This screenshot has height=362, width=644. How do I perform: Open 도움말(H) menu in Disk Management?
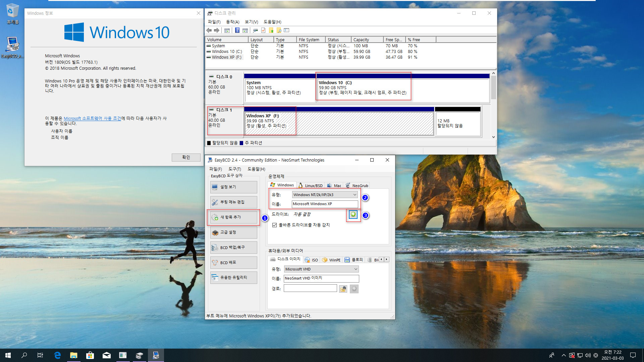pos(272,22)
